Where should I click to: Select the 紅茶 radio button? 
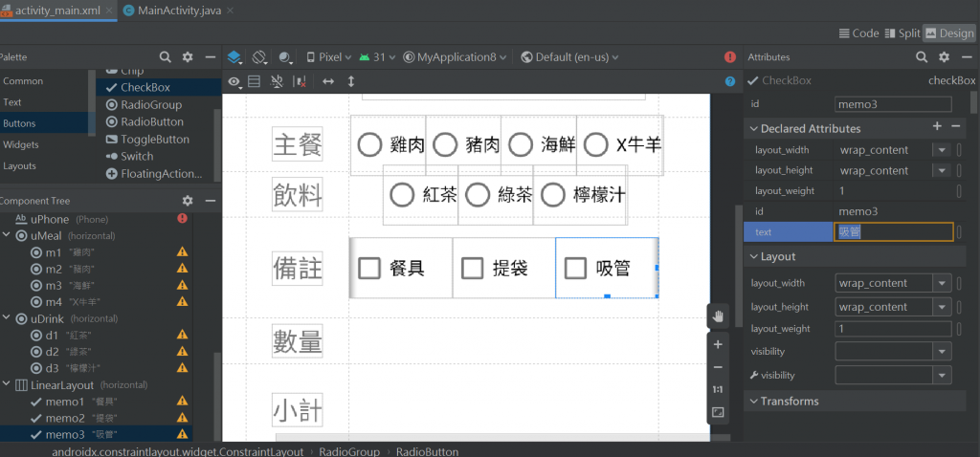[421, 195]
